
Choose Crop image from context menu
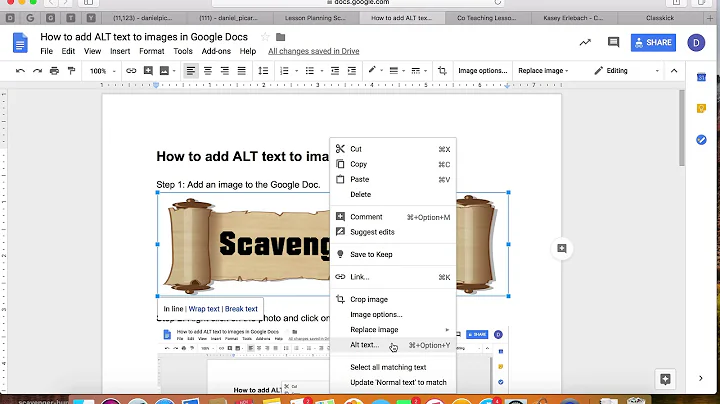(x=393, y=299)
